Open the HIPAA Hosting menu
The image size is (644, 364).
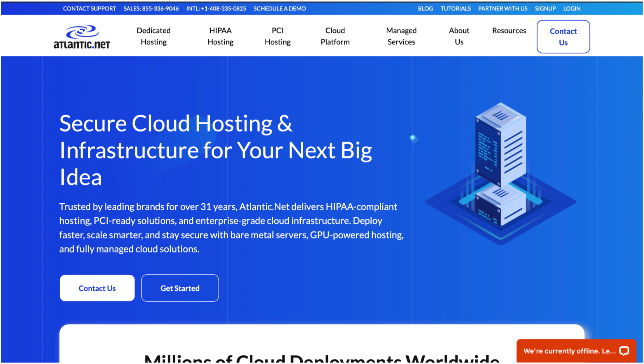(220, 36)
